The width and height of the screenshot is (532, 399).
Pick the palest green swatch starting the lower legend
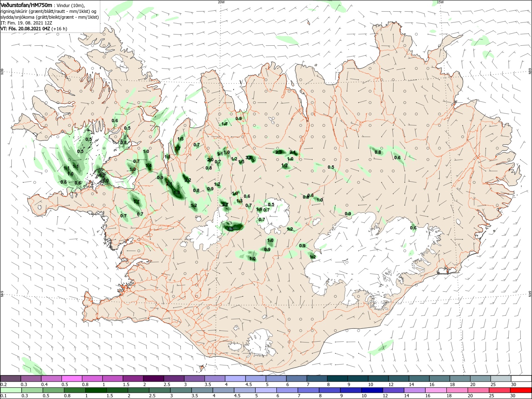click(x=11, y=390)
